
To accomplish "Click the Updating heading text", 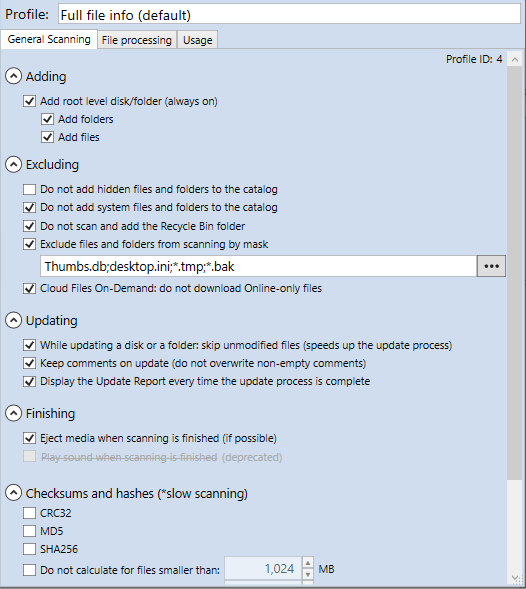I will 51,321.
